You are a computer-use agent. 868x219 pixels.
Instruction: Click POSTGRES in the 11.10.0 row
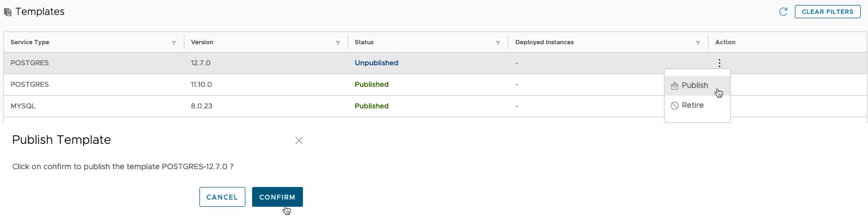click(30, 85)
